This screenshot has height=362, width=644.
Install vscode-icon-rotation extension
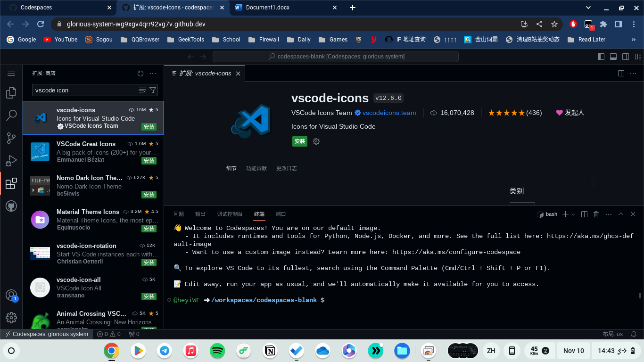(149, 263)
